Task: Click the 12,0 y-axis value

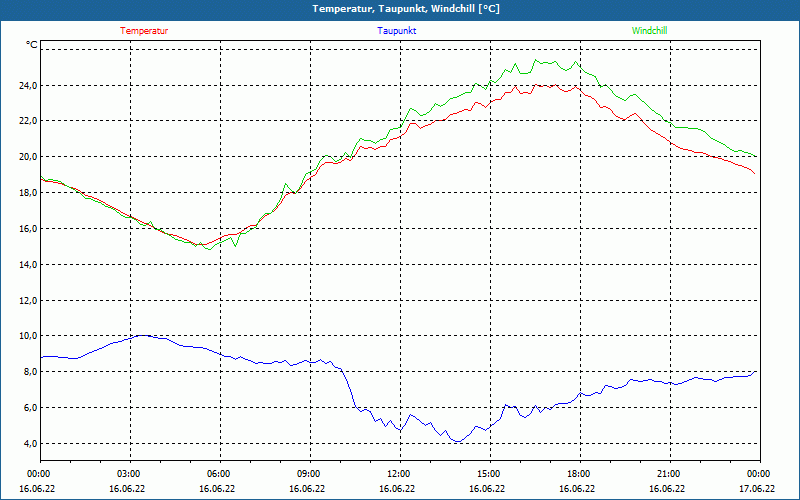Action: coord(28,301)
